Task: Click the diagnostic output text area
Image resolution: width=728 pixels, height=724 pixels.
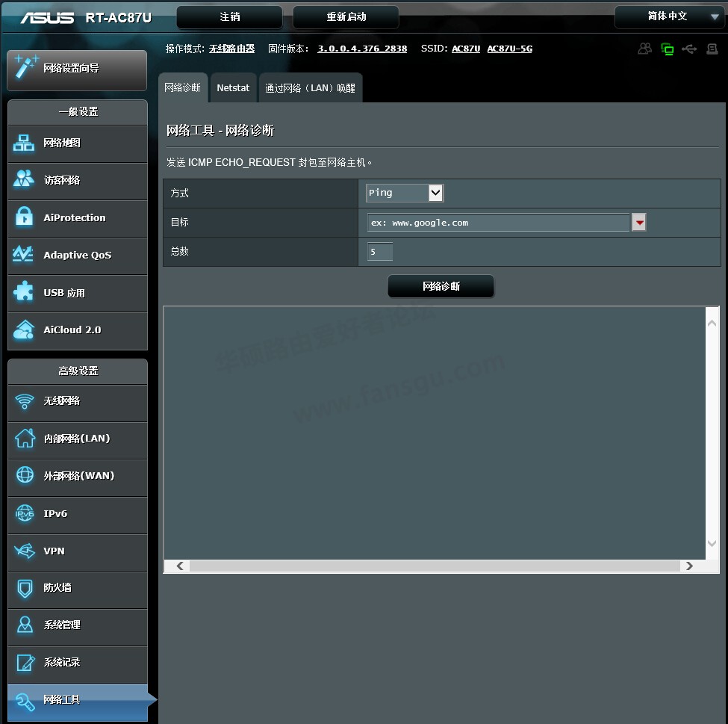Action: [434, 433]
